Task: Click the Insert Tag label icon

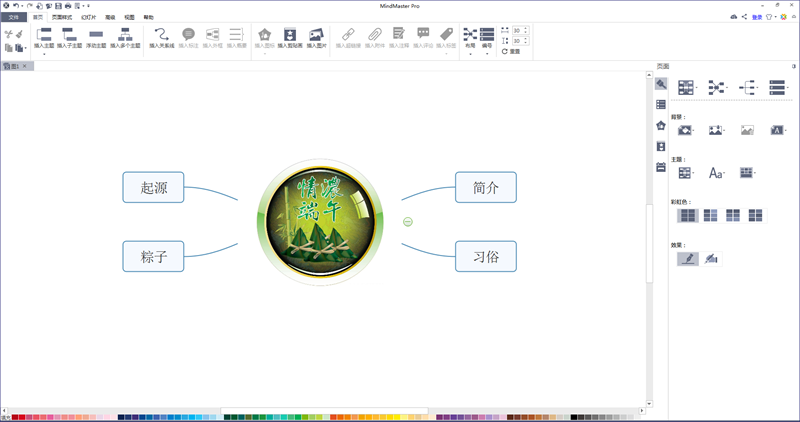Action: (x=446, y=34)
